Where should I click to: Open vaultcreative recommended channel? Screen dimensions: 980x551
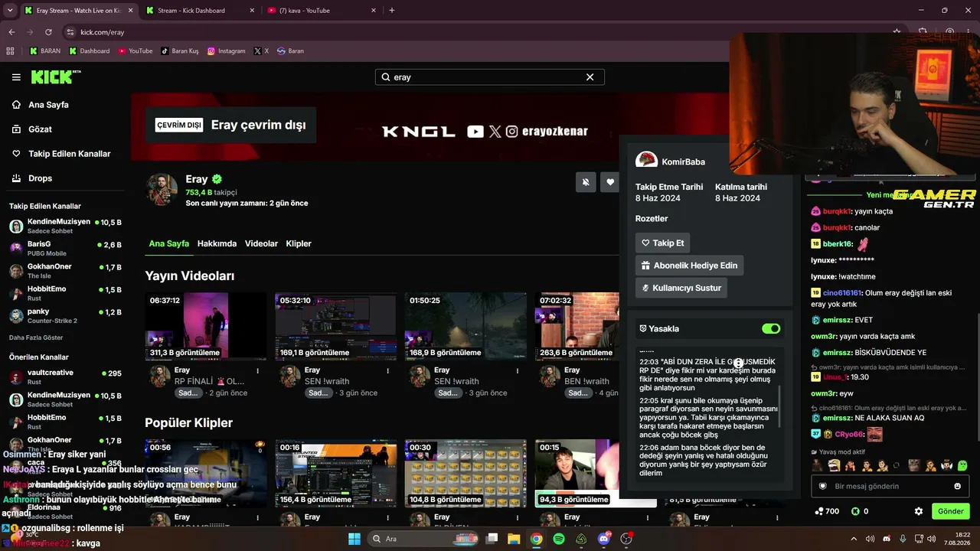coord(65,377)
